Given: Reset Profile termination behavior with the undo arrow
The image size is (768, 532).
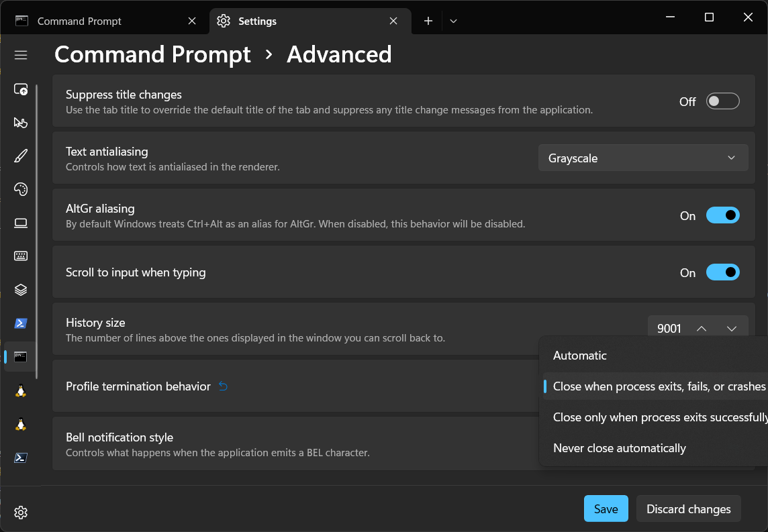Looking at the screenshot, I should point(223,386).
